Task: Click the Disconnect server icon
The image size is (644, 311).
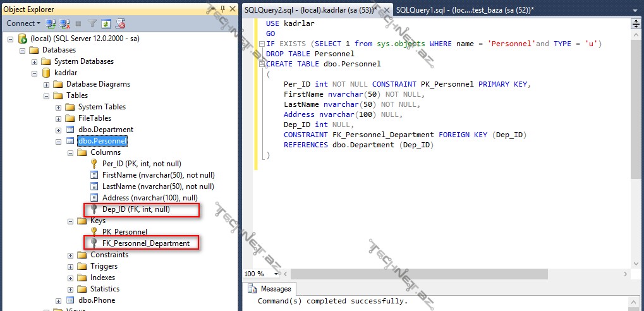Action: [x=64, y=23]
